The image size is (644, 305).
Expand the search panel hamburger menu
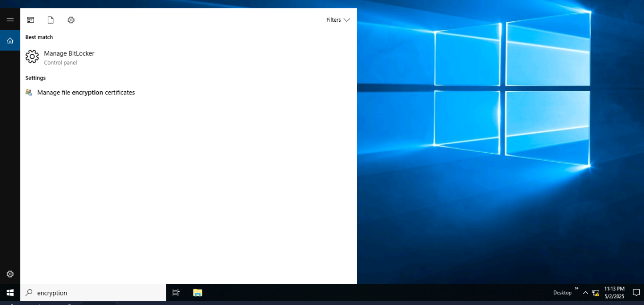tap(10, 20)
